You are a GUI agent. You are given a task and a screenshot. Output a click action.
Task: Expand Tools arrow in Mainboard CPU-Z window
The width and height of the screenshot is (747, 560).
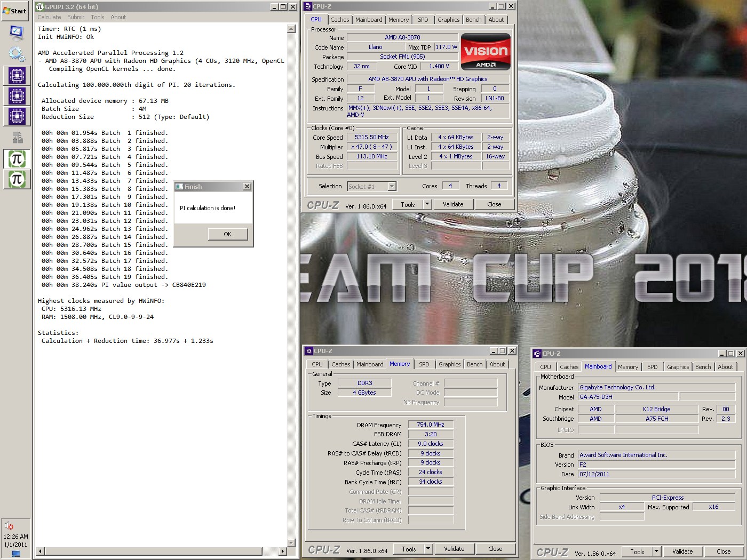656,551
